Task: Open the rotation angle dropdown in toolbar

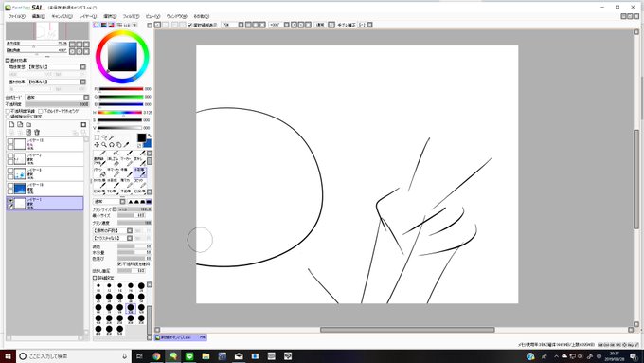Action: click(287, 25)
